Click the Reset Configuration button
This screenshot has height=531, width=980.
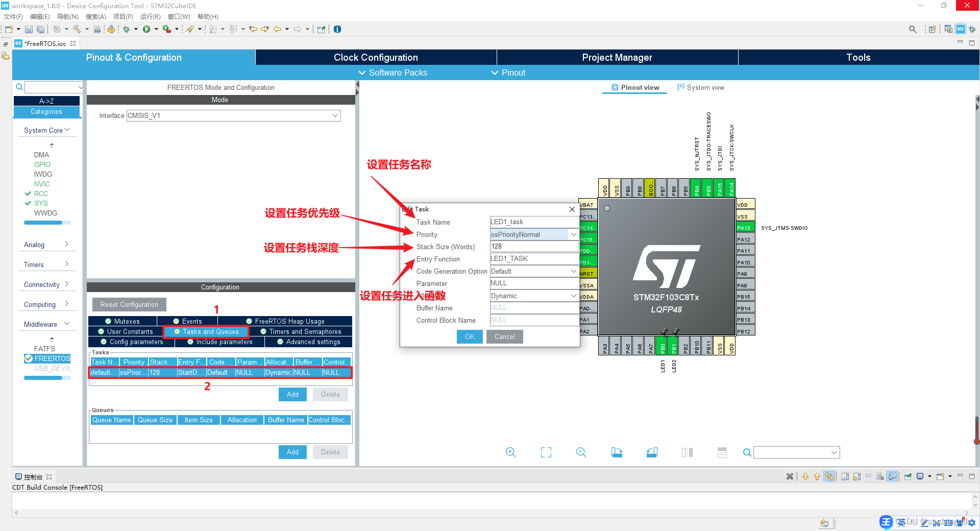(x=129, y=304)
